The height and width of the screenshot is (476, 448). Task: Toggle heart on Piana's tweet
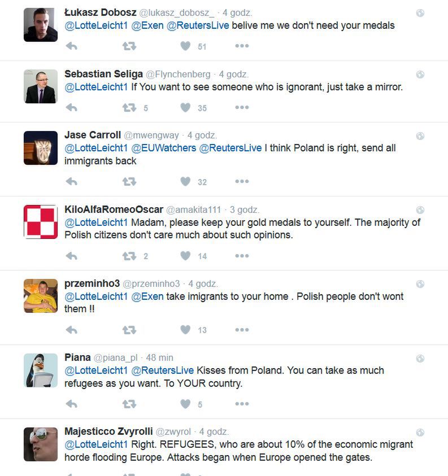(x=185, y=404)
